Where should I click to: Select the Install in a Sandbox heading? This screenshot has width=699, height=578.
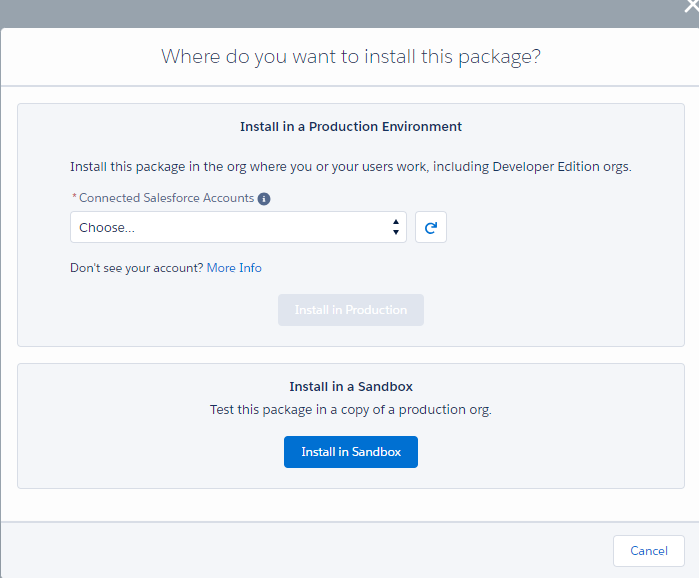(351, 386)
